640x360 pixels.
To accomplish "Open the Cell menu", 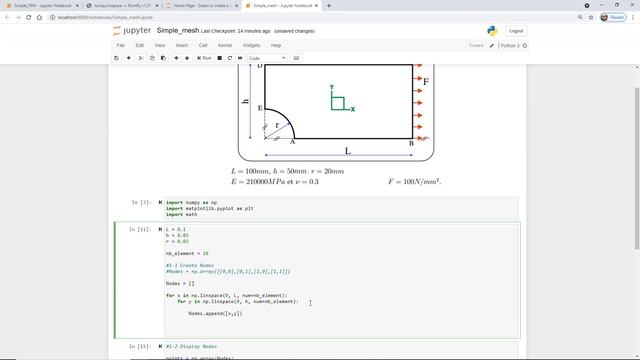I will pos(203,45).
